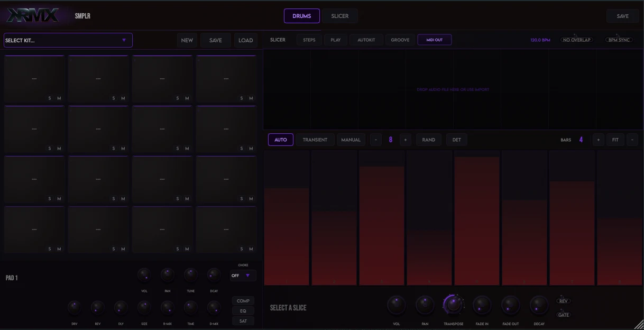
Task: Decrease BARS with minus right of FIT
Action: pos(632,140)
